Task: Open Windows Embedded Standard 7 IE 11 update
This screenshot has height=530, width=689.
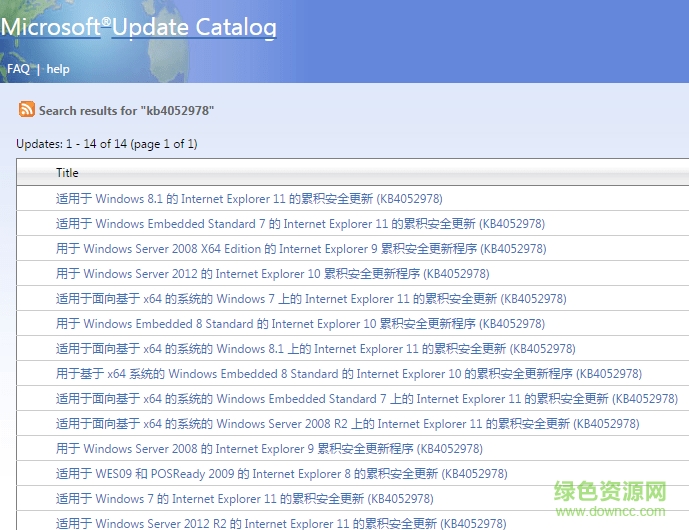Action: [300, 224]
